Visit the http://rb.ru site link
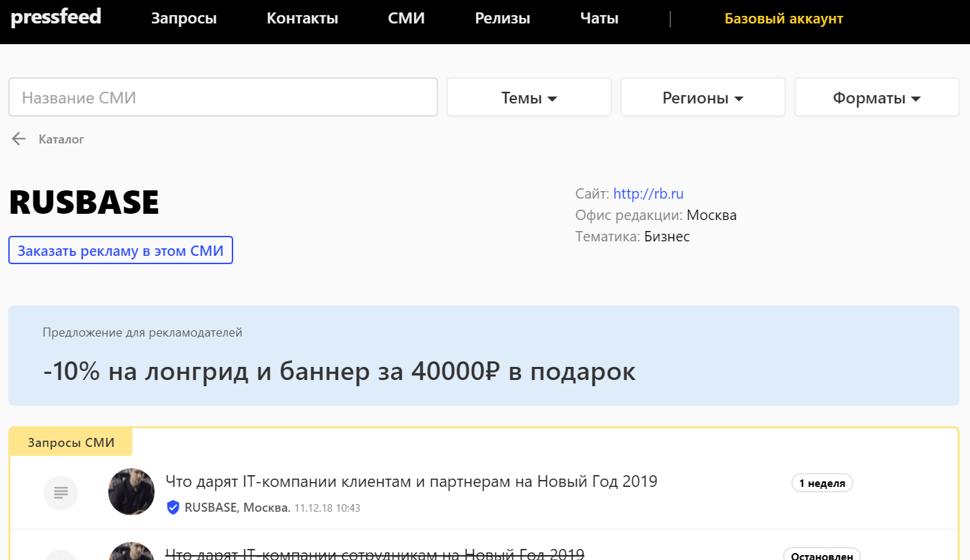The width and height of the screenshot is (970, 560). [x=648, y=194]
